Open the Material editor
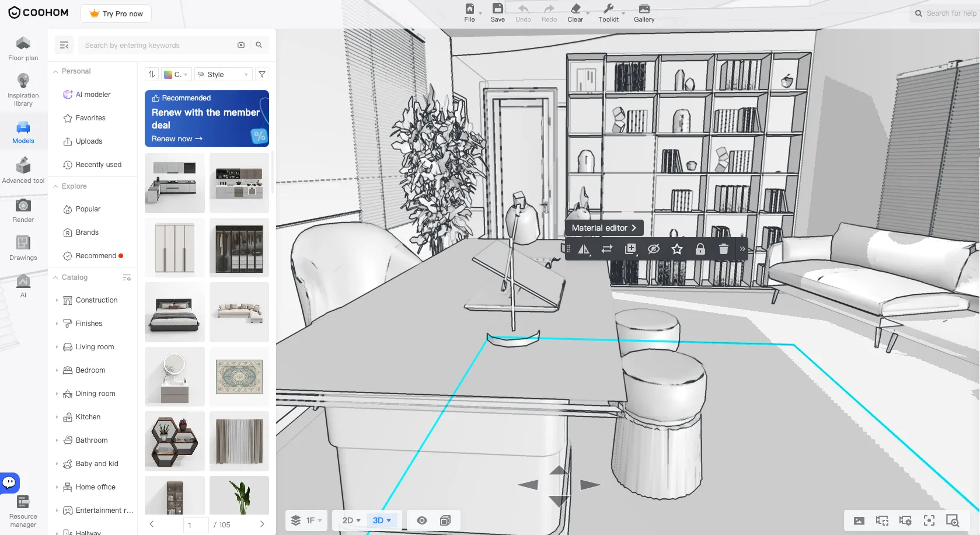This screenshot has width=980, height=535. 604,228
